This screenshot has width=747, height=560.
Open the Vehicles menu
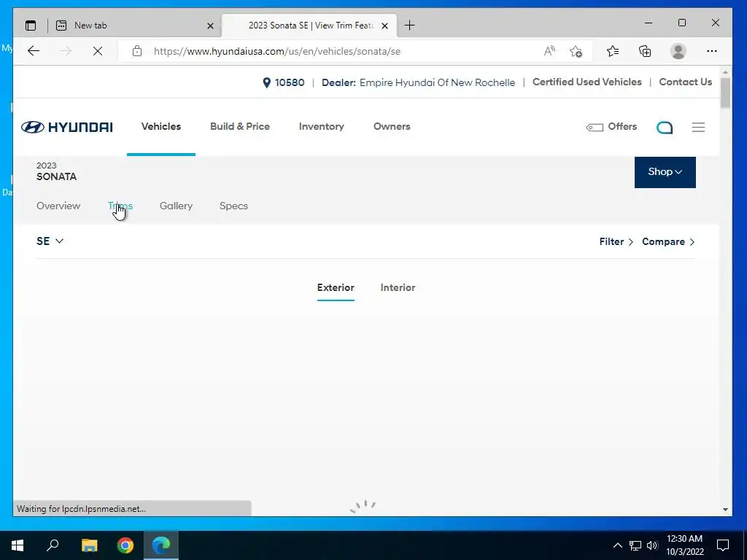tap(161, 126)
